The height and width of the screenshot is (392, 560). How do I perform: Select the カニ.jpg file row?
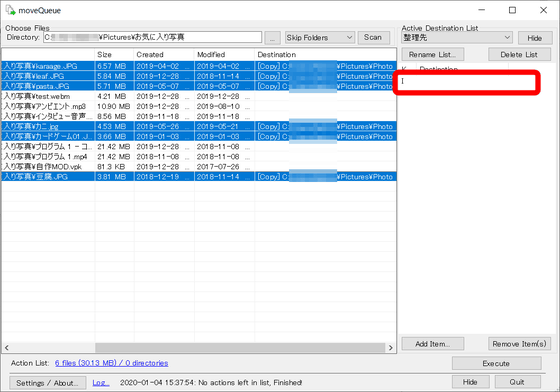pyautogui.click(x=199, y=126)
